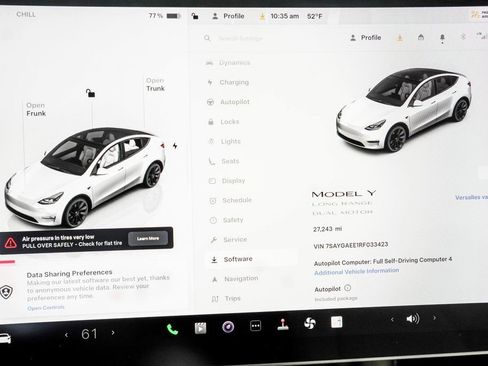Open the Dynamics settings menu
488x366 pixels.
pos(228,63)
